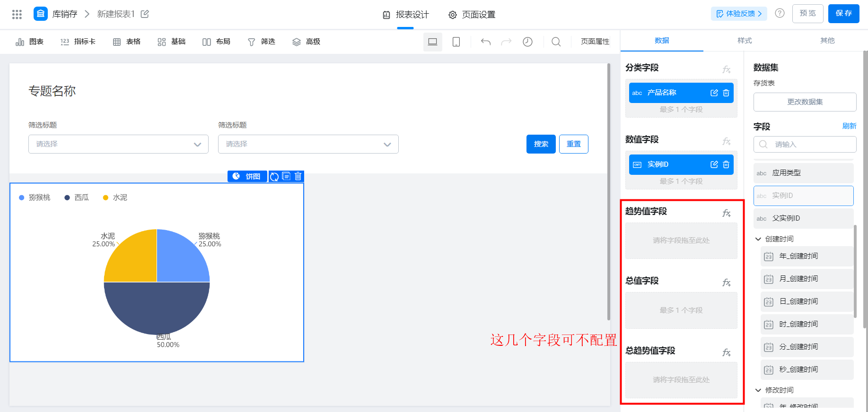Screen dimensions: 868x412
Task: Click the 更改数据集 button
Action: pyautogui.click(x=805, y=102)
